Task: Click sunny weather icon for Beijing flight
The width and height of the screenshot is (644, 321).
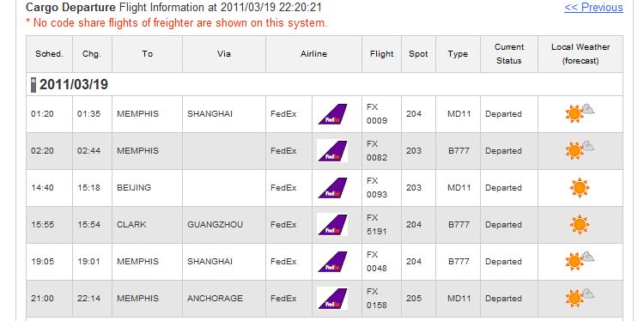Action: [x=580, y=188]
